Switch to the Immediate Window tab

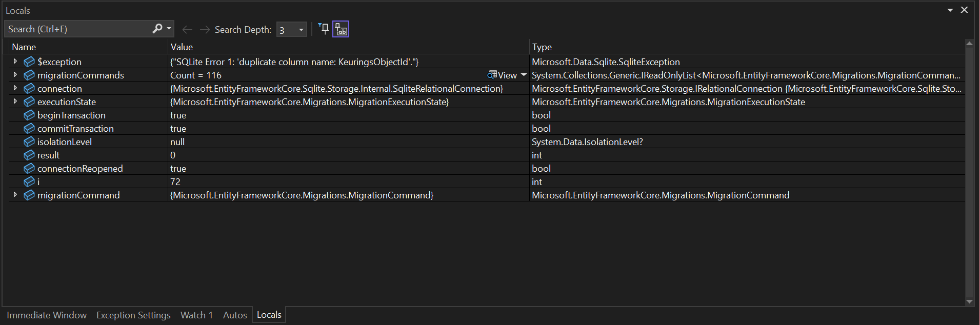tap(47, 315)
